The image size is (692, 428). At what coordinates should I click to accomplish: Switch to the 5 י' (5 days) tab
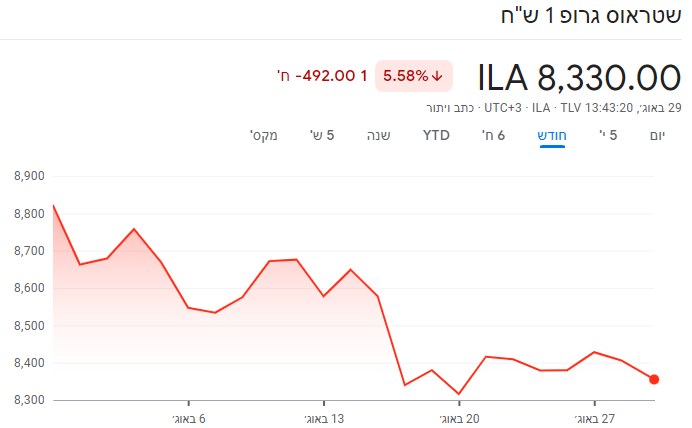click(607, 134)
